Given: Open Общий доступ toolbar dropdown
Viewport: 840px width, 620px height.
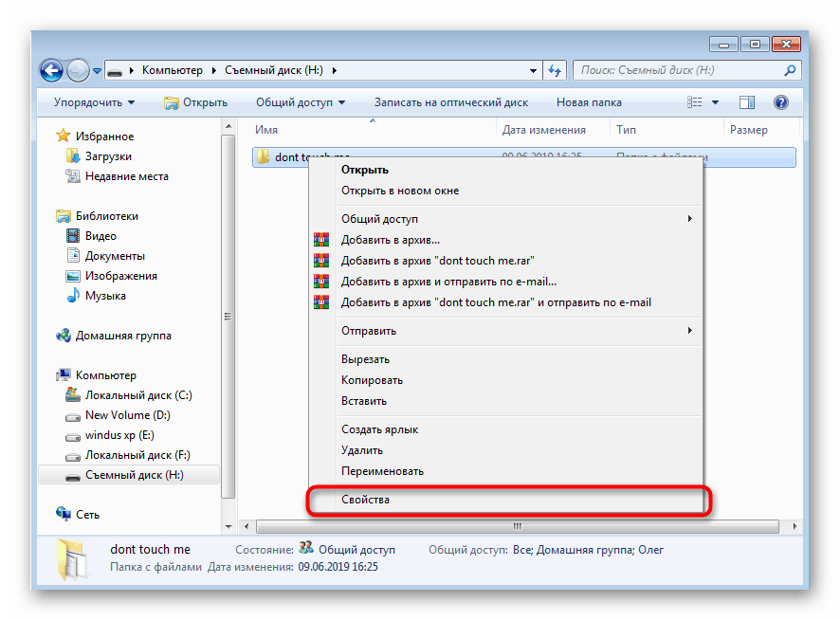Looking at the screenshot, I should pos(301,102).
